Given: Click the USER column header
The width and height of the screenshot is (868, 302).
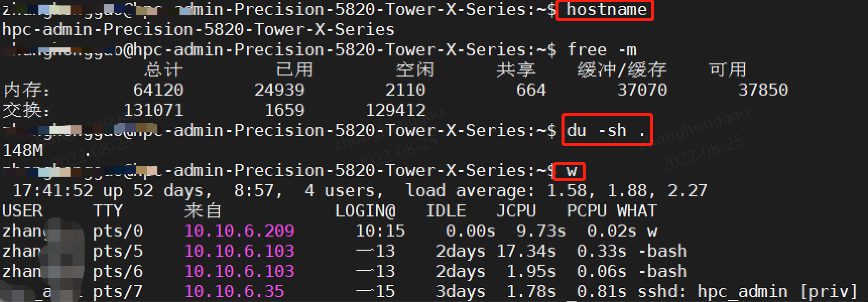Looking at the screenshot, I should pos(22,211).
